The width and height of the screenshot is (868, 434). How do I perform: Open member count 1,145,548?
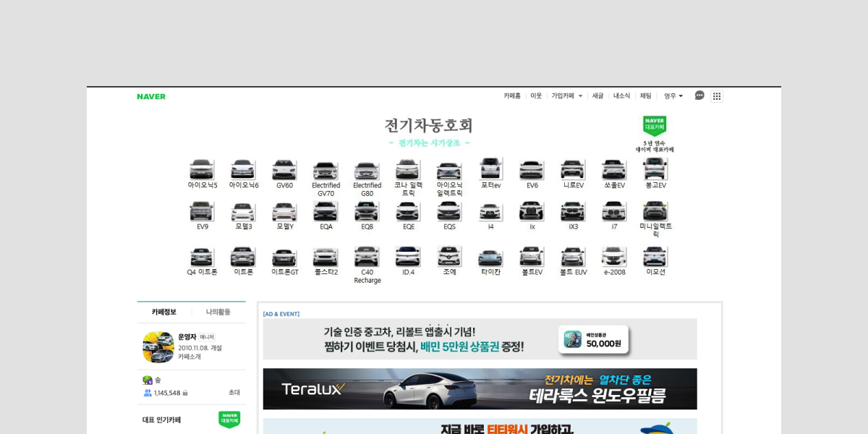point(167,393)
